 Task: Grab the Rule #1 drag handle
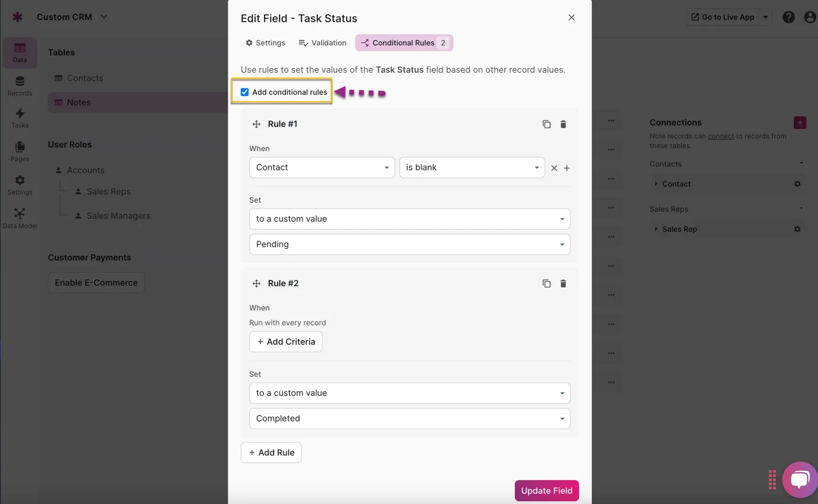256,124
